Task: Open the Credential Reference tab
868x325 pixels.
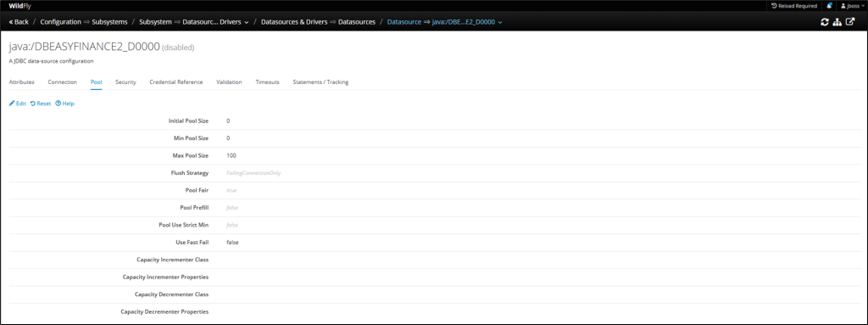Action: pyautogui.click(x=176, y=82)
